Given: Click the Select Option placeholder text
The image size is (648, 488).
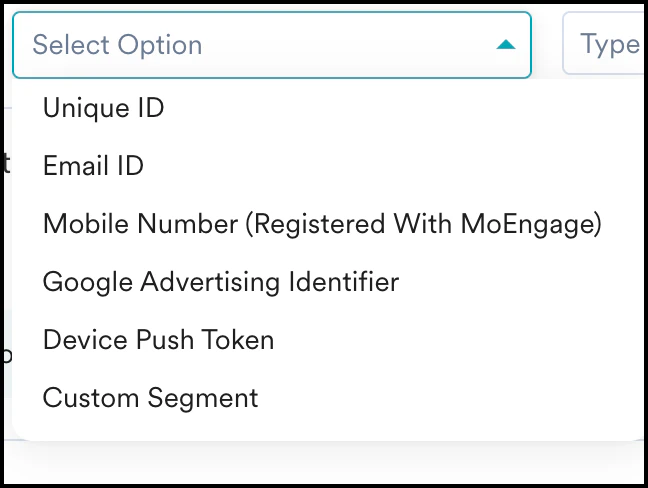Looking at the screenshot, I should point(117,45).
